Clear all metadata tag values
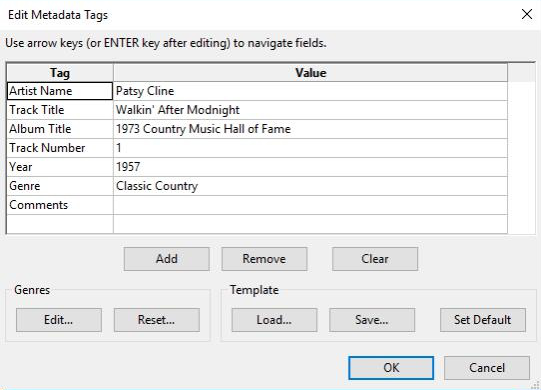 point(375,259)
